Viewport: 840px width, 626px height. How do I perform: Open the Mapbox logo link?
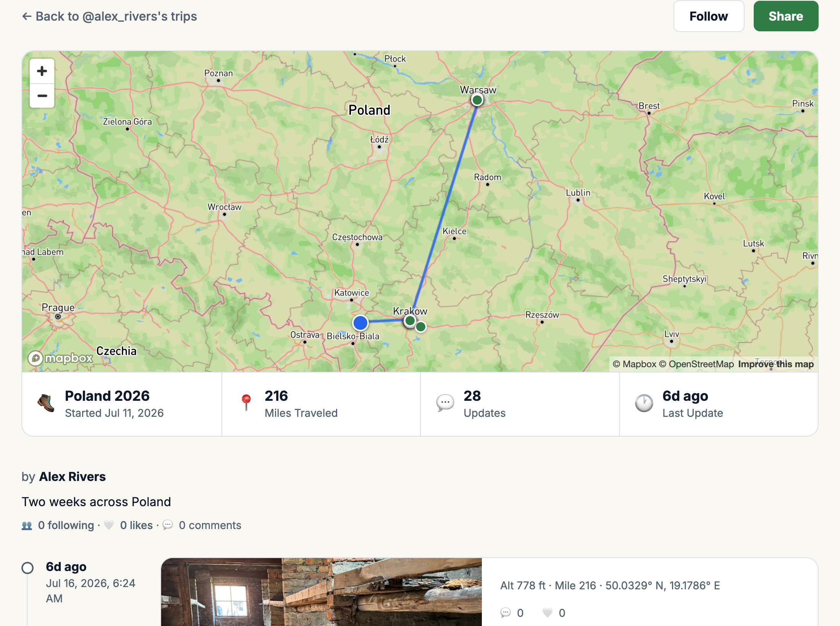pos(60,358)
